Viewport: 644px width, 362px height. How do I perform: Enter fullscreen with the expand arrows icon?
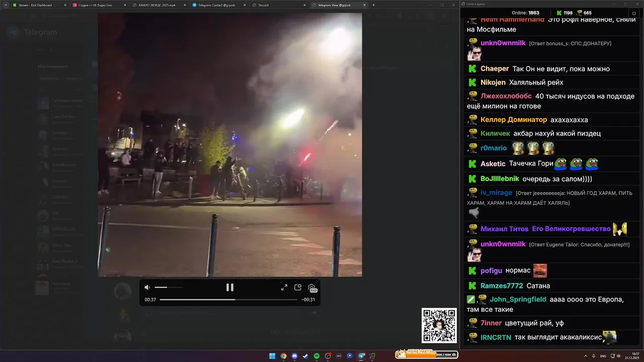pyautogui.click(x=284, y=287)
